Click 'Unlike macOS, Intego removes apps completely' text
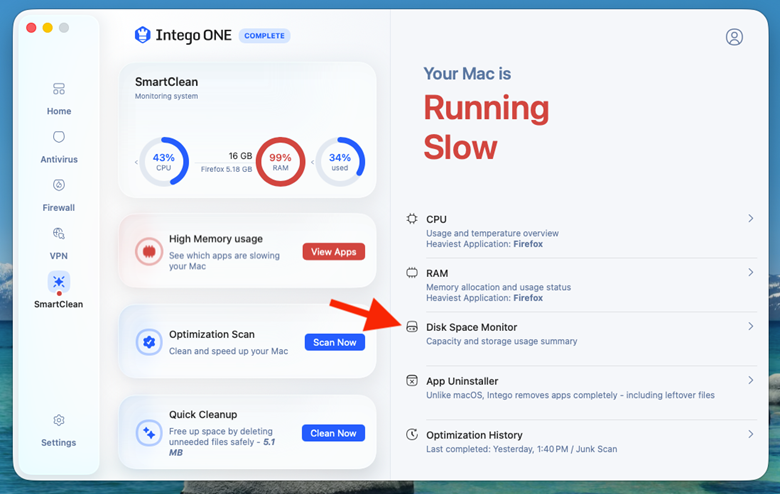This screenshot has width=780, height=494. (521, 395)
